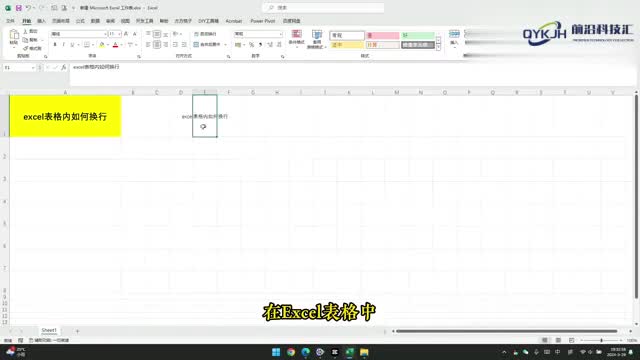Open the Font group dialog launcher
Screen dimensions: 640x360
click(x=139, y=56)
